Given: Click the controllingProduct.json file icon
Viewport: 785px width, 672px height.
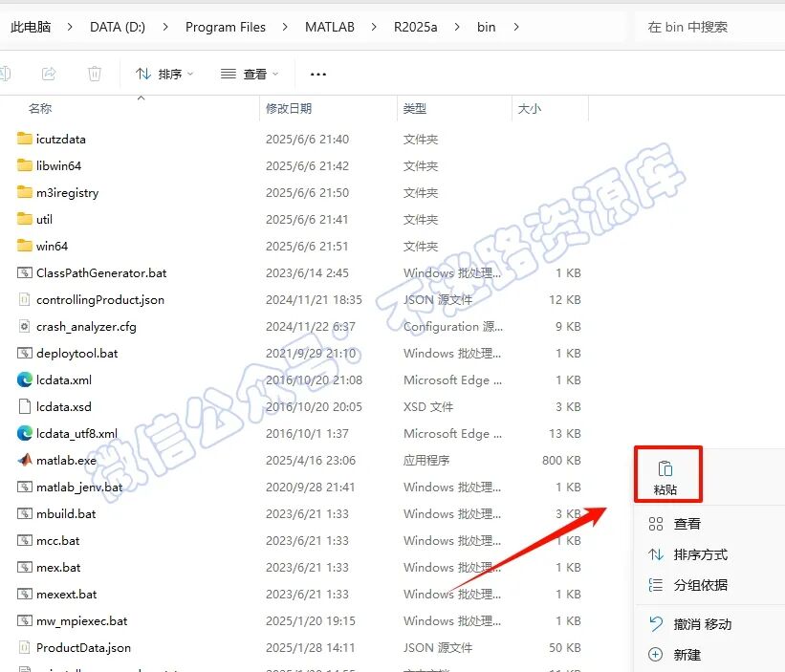Looking at the screenshot, I should [x=24, y=299].
